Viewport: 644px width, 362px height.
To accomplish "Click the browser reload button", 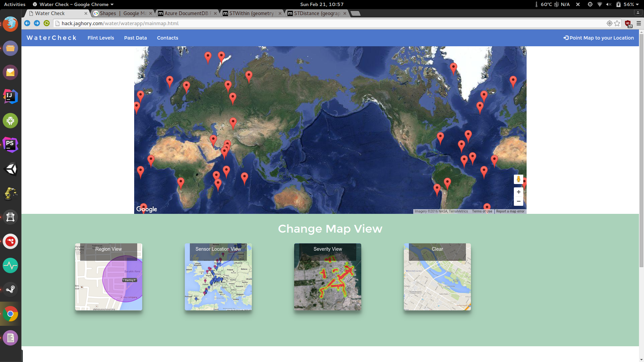I will (47, 23).
